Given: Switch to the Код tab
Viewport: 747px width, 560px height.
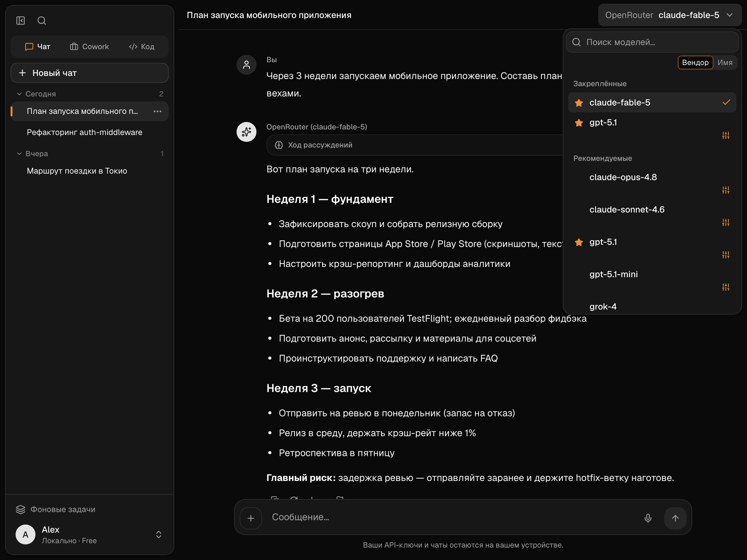Looking at the screenshot, I should click(x=142, y=47).
